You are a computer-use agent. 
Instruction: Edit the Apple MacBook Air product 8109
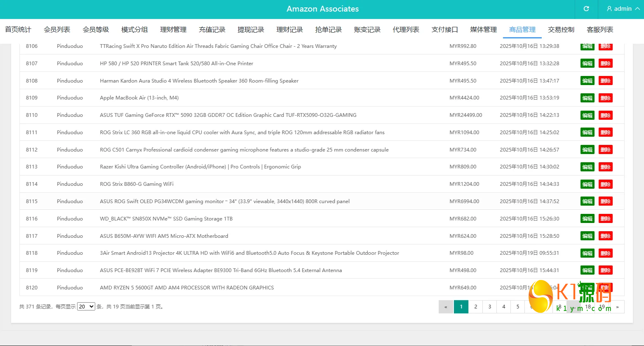click(x=587, y=98)
